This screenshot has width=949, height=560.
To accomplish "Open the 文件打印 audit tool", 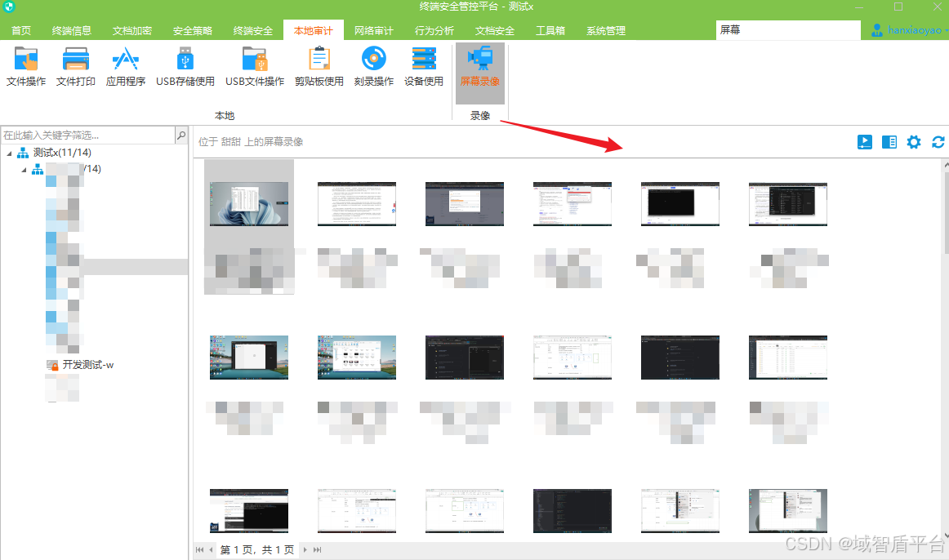I will click(x=76, y=66).
